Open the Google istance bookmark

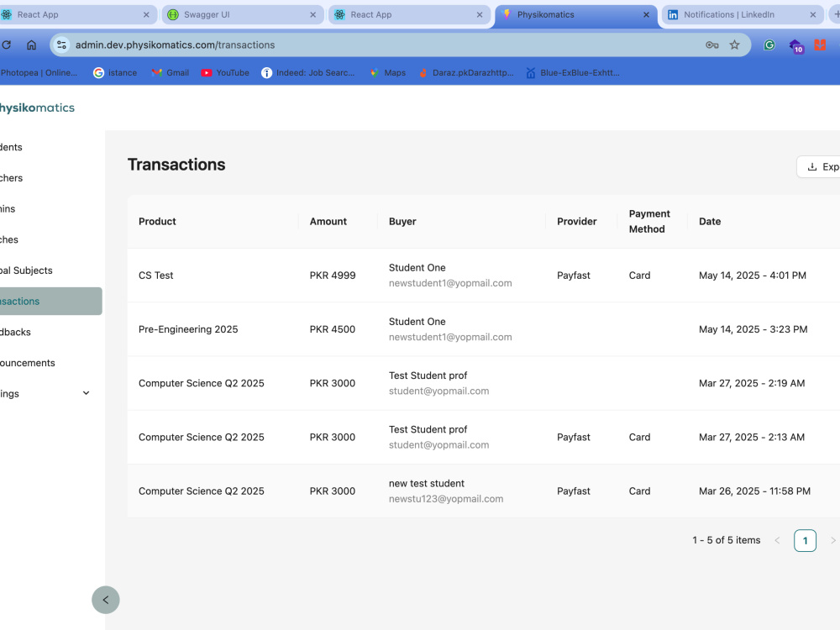(x=114, y=73)
